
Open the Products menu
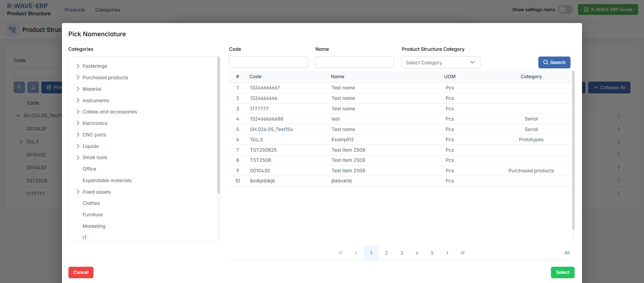click(x=75, y=10)
